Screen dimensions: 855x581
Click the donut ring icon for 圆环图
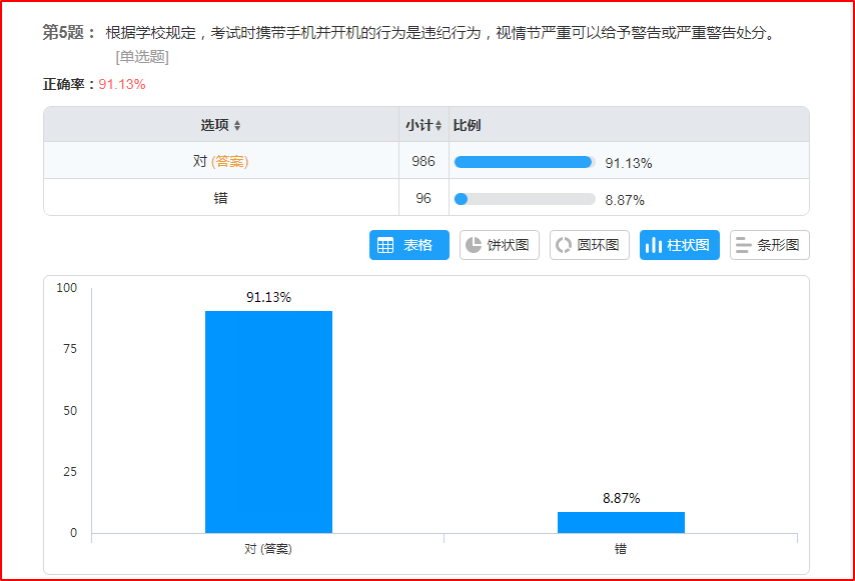point(564,245)
